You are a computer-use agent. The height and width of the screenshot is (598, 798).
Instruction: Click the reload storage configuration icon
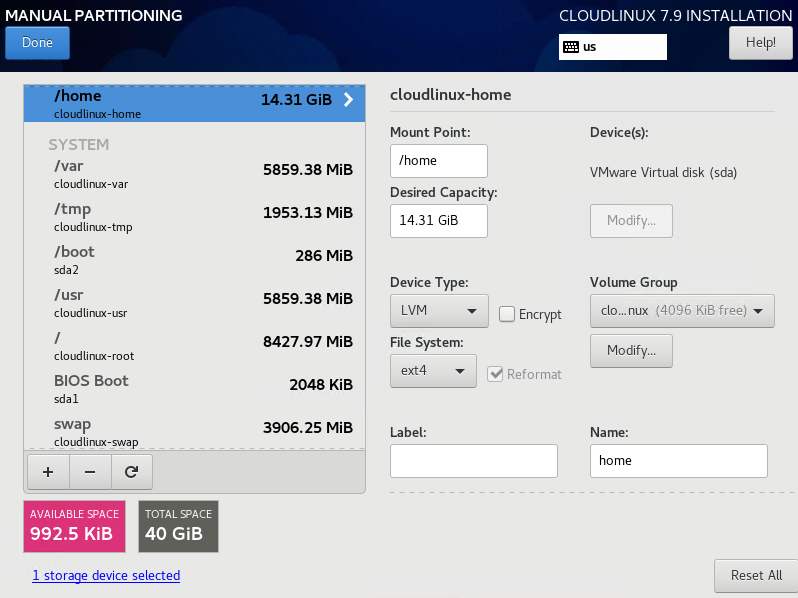[x=132, y=472]
